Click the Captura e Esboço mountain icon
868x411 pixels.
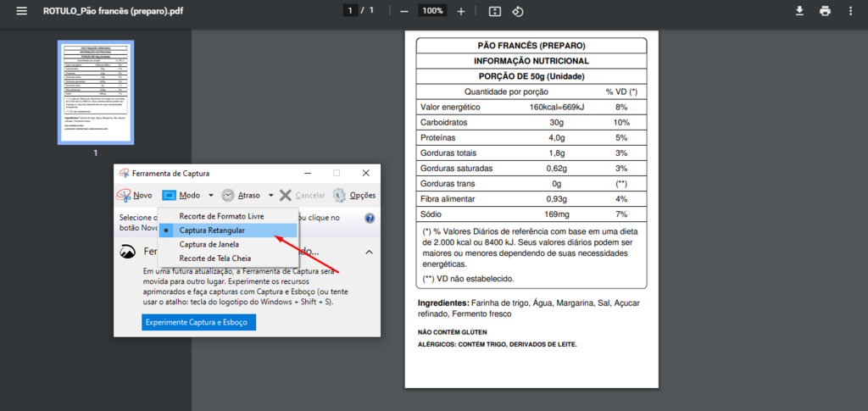pyautogui.click(x=128, y=253)
